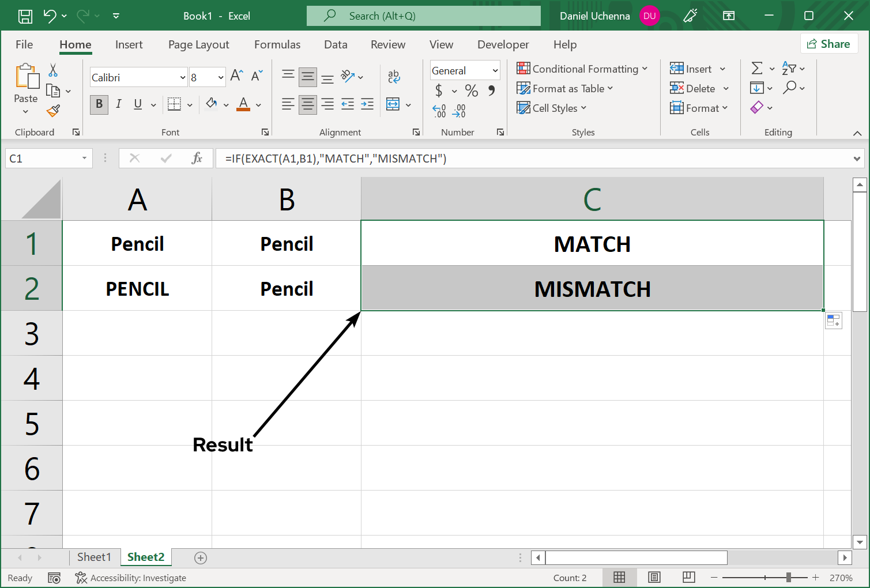Click the Save icon in title bar
This screenshot has height=588, width=870.
(x=25, y=16)
